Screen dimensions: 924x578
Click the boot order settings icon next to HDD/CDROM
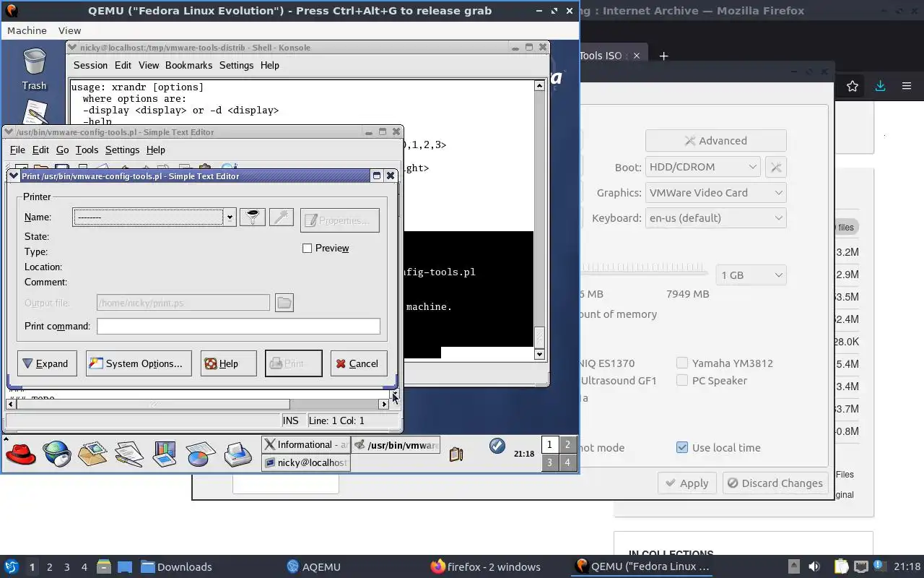[776, 167]
